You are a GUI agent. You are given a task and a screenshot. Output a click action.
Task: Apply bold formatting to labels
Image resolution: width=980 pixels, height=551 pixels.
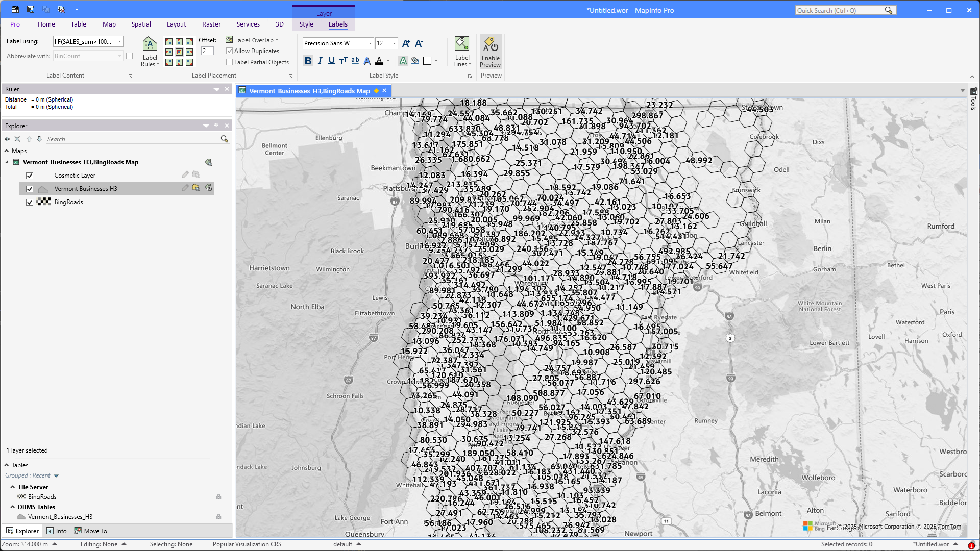(x=308, y=61)
